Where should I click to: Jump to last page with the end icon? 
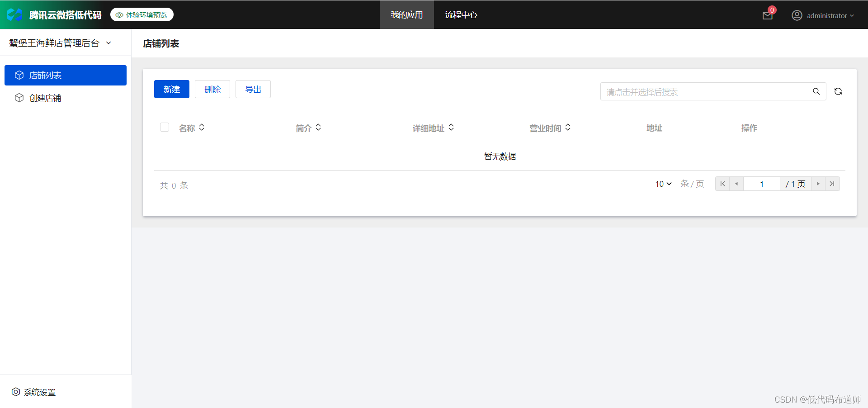(832, 184)
